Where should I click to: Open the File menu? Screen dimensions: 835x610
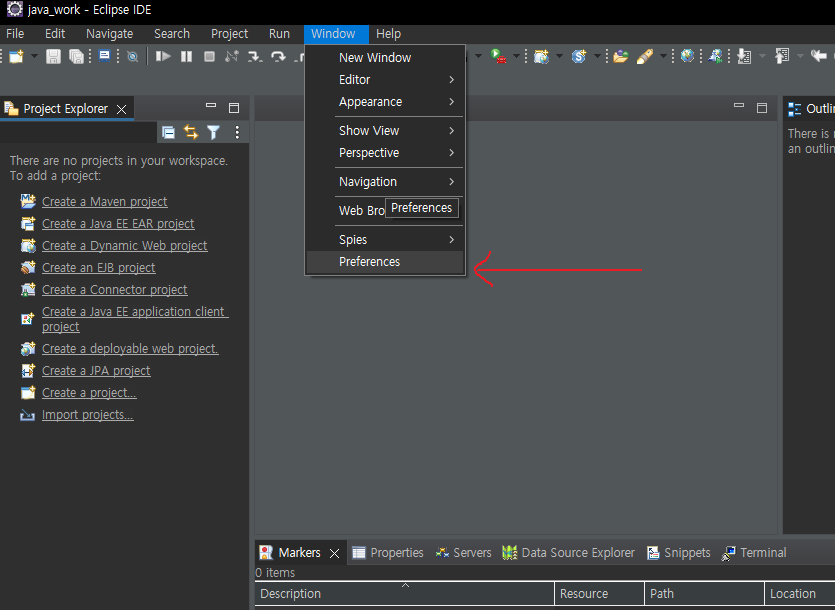click(x=15, y=34)
